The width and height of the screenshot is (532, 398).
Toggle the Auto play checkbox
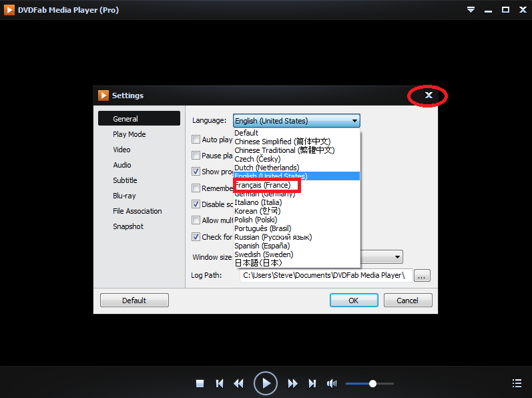pyautogui.click(x=196, y=139)
